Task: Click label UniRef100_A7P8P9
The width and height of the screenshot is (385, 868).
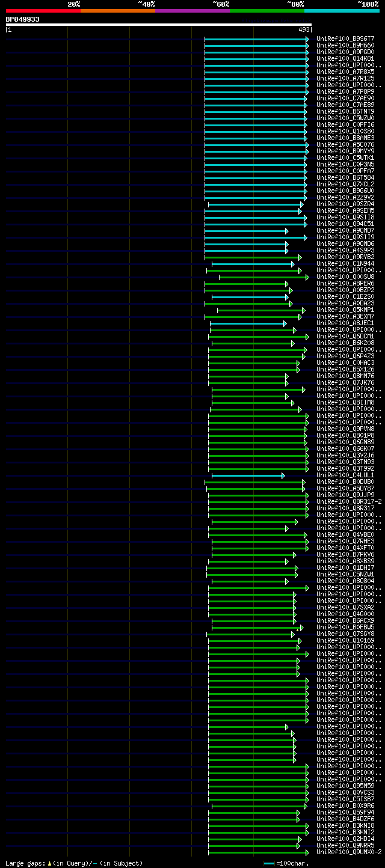Action: click(345, 91)
